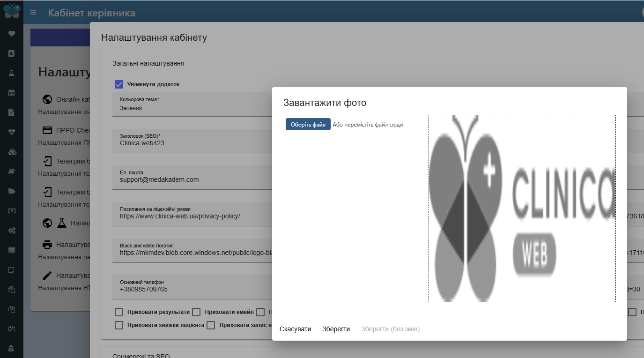
Task: Enable the Приховати знижки пацієнта checkbox
Action: click(x=119, y=325)
